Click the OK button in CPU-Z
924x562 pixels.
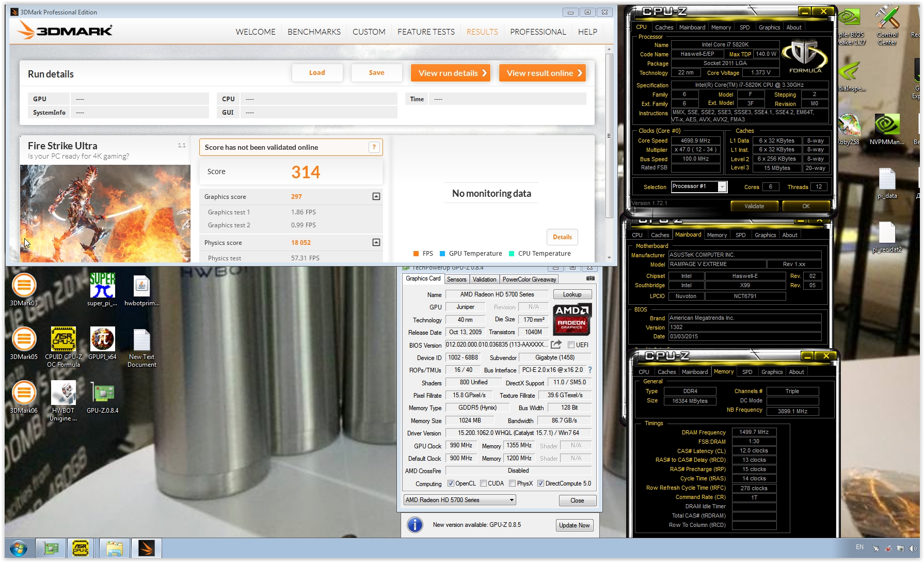click(x=806, y=206)
